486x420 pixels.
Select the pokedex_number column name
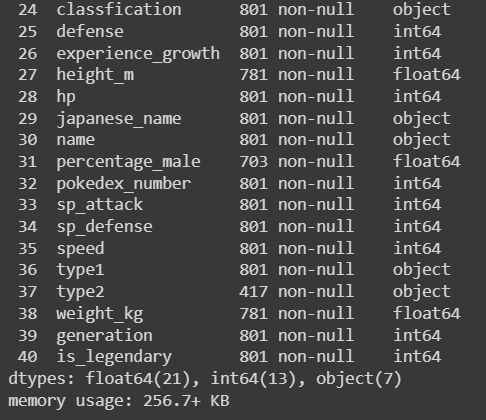(x=124, y=184)
